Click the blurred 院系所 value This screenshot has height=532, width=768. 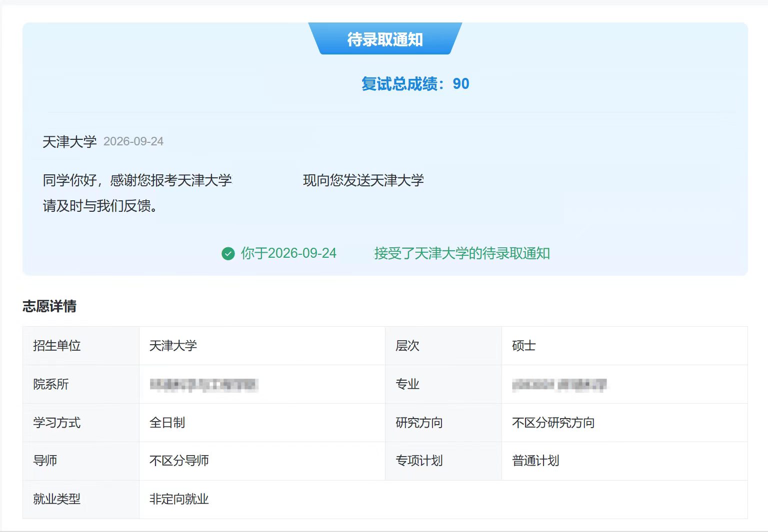(x=203, y=385)
